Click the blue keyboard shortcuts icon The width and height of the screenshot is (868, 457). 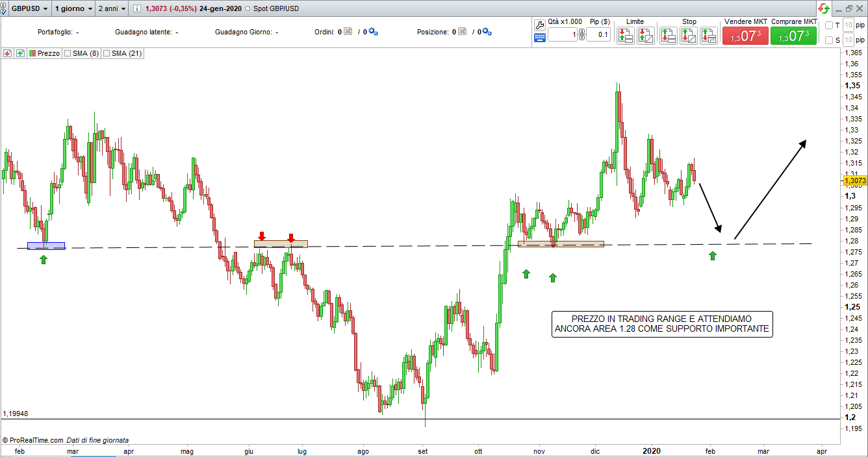point(539,38)
